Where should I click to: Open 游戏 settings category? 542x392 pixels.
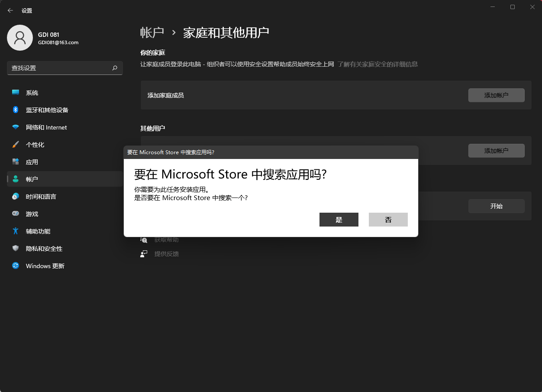[x=65, y=214]
